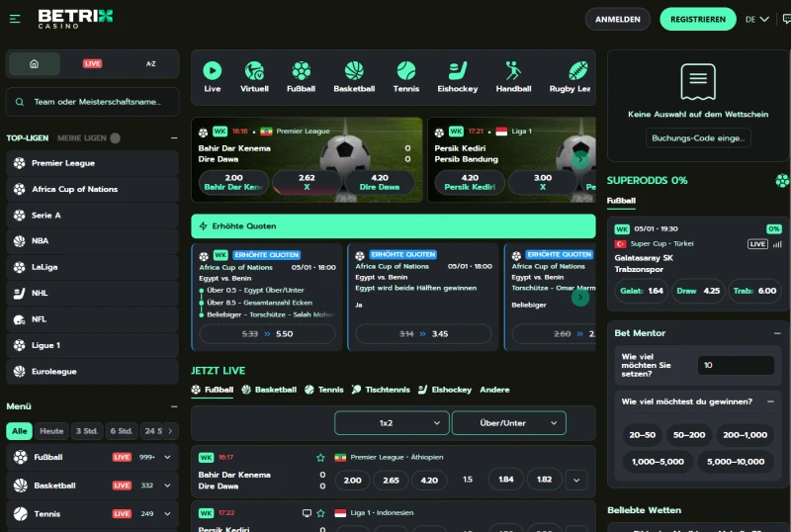The width and height of the screenshot is (791, 532).
Task: Open the 1x2 market dropdown
Action: click(392, 423)
